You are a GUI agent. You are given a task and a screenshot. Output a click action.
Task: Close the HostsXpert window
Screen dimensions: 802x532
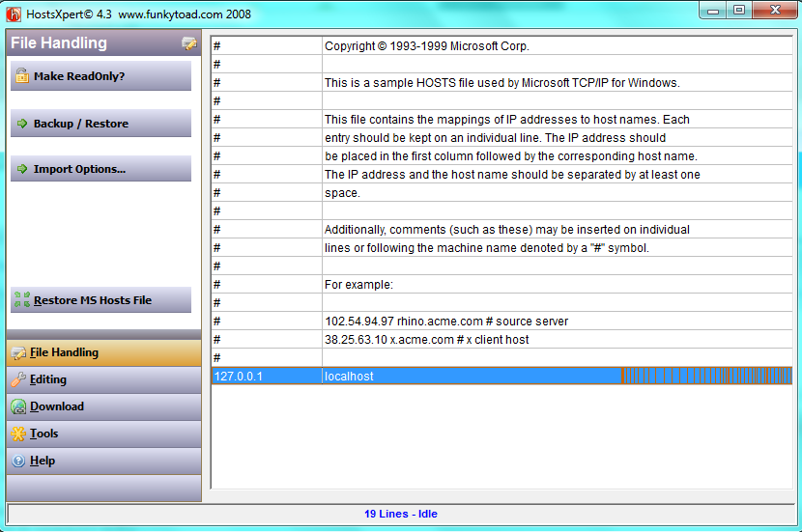click(775, 10)
